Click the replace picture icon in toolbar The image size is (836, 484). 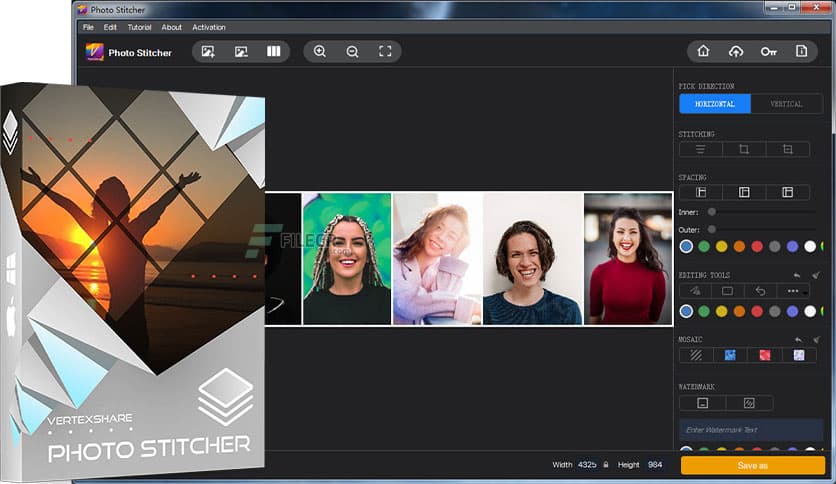tap(241, 52)
